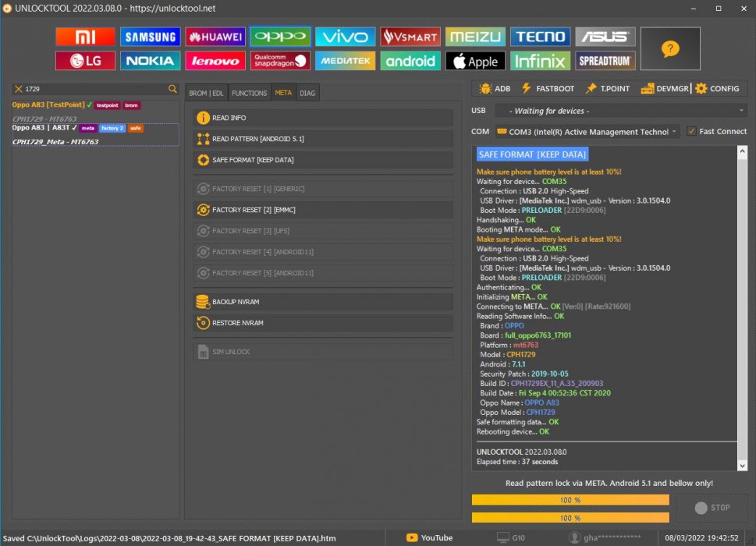The image size is (756, 546).
Task: Clear the model search with X icon
Action: click(x=18, y=89)
